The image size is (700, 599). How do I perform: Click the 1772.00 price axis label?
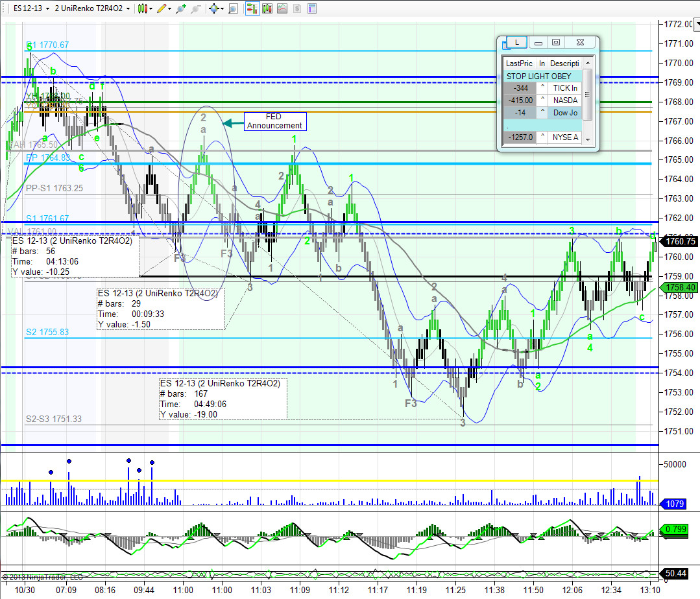678,24
